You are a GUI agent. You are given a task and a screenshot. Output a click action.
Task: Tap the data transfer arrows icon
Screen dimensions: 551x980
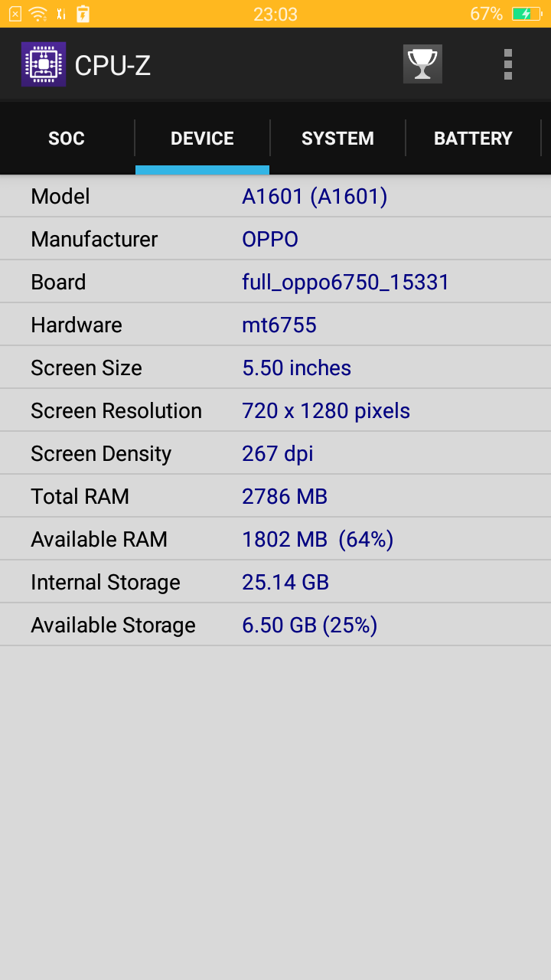pyautogui.click(x=61, y=14)
